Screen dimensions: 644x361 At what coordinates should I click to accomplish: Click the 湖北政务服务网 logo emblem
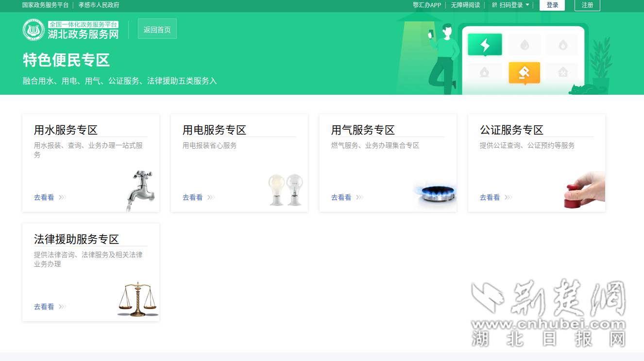point(34,29)
